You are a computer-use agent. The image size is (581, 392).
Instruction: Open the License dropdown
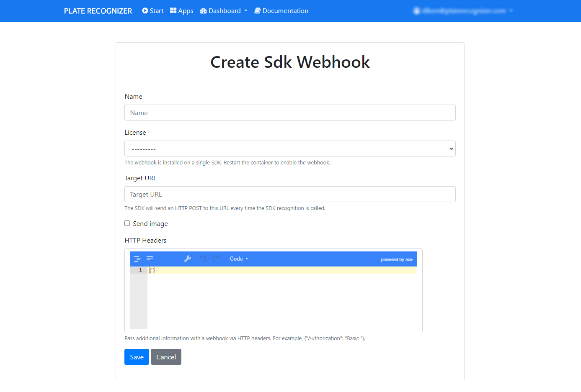[x=290, y=149]
